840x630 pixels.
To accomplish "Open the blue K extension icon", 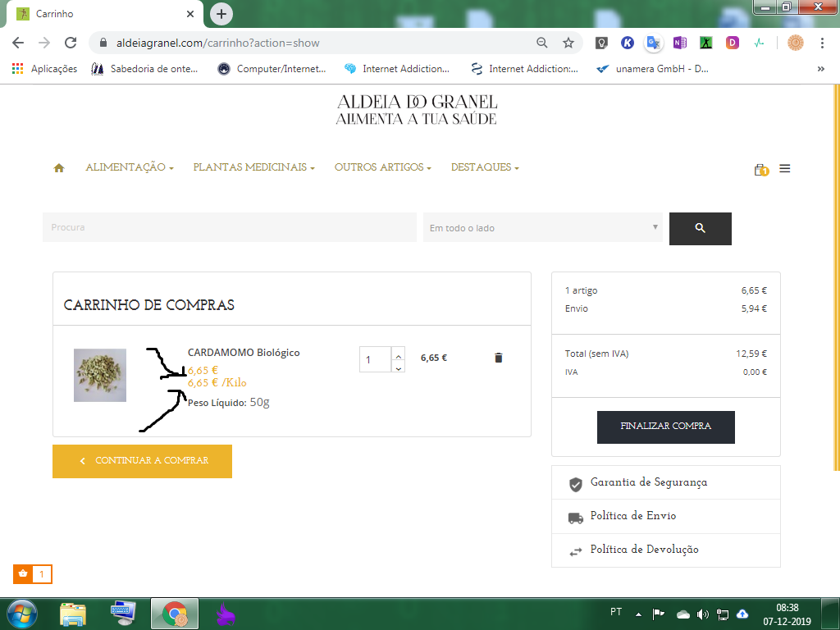I will pos(628,43).
